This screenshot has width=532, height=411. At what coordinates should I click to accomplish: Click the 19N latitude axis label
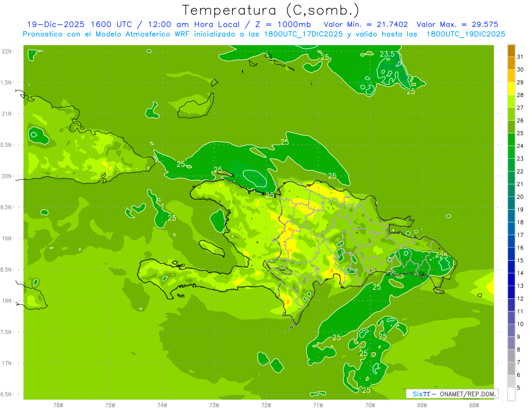tap(7, 239)
